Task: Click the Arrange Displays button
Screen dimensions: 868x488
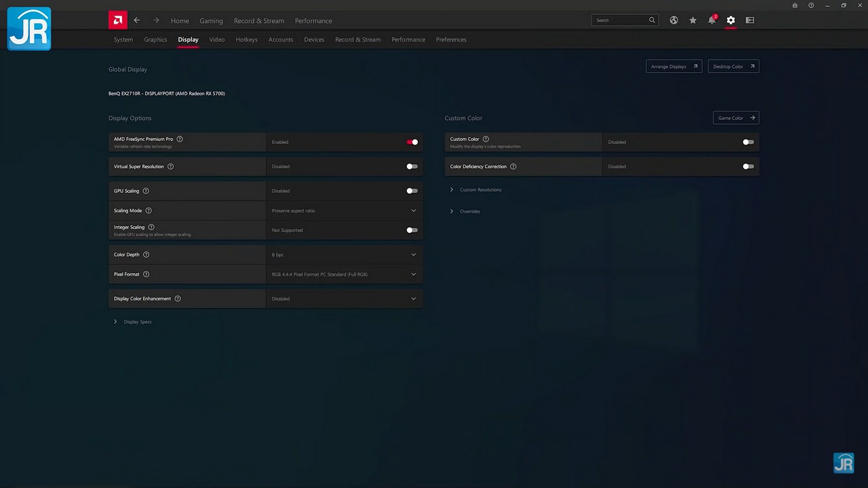Action: point(673,66)
